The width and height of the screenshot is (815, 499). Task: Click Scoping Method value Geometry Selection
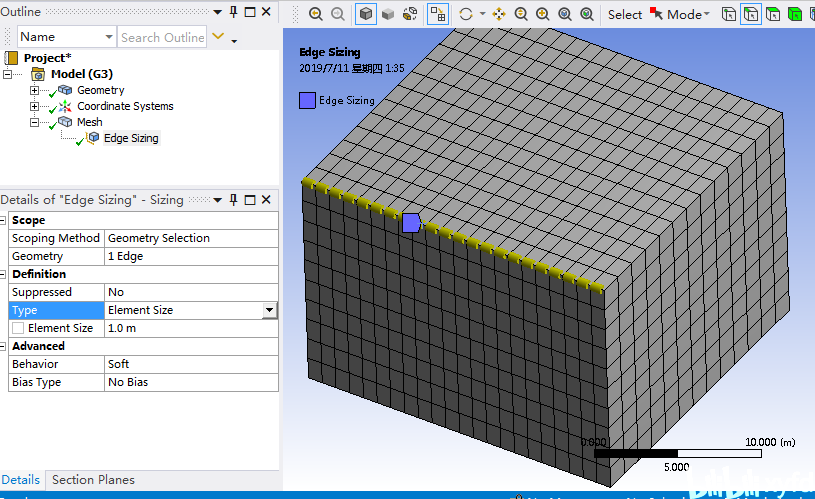(191, 238)
